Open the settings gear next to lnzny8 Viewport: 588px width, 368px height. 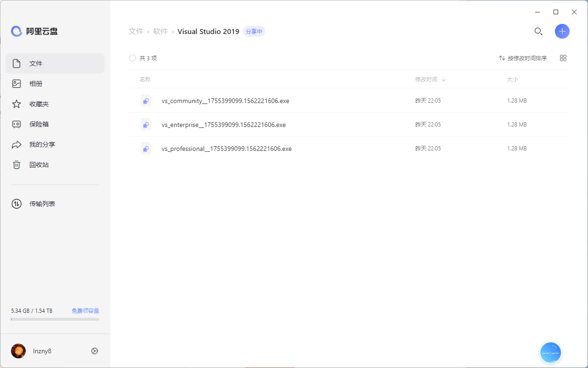click(95, 351)
